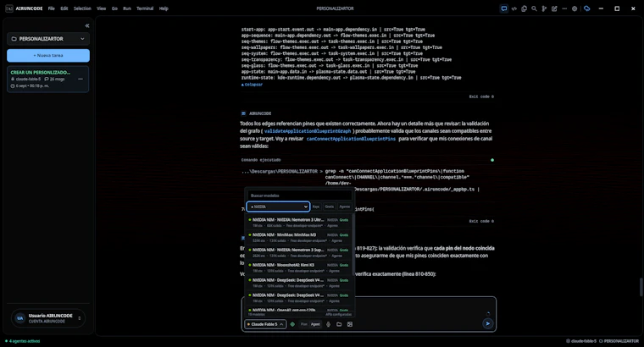The height and width of the screenshot is (347, 644).
Task: Select Agent mode toggle
Action: pos(315,324)
